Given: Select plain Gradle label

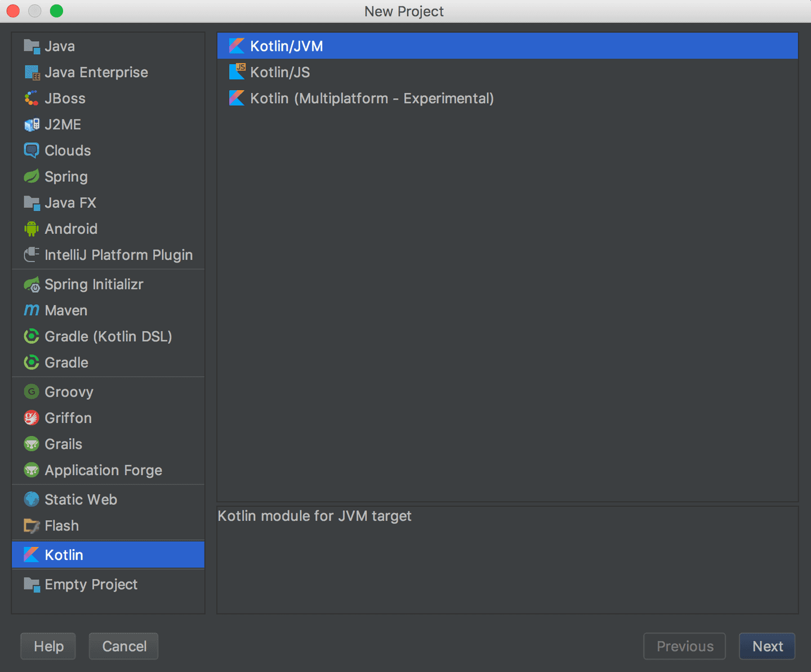Looking at the screenshot, I should [66, 362].
